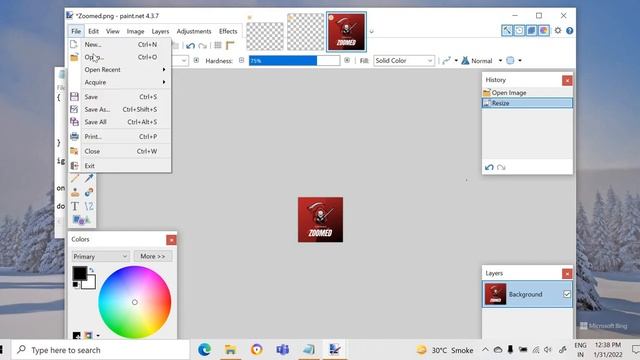Screen dimensions: 640x360
Task: Select the Open Image history entry
Action: click(527, 93)
